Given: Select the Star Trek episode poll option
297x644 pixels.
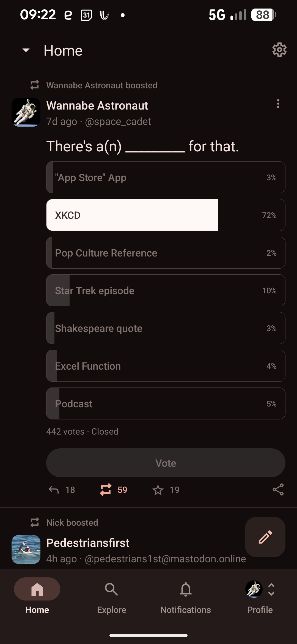Looking at the screenshot, I should 166,290.
